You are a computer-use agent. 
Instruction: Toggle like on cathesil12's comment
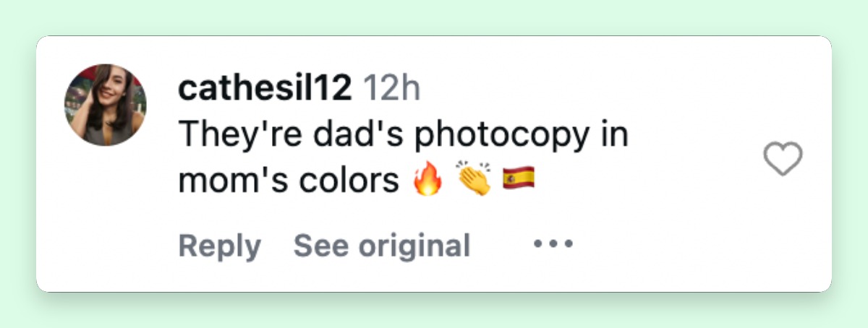click(x=784, y=159)
